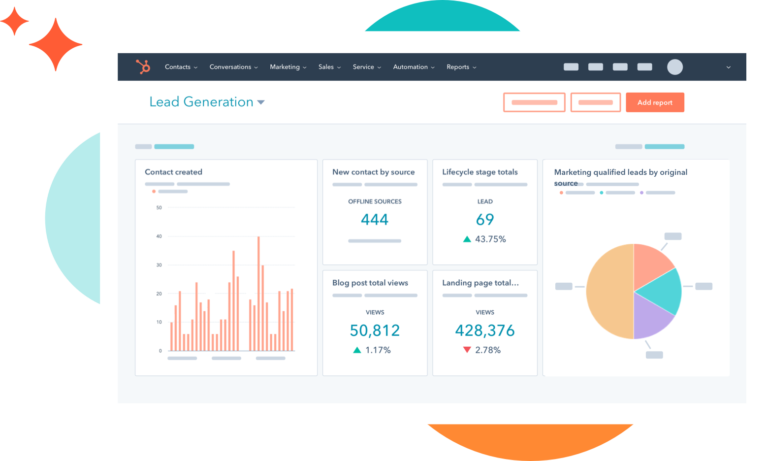Click the 50,812 blog views figure
The height and width of the screenshot is (461, 768).
click(x=375, y=330)
